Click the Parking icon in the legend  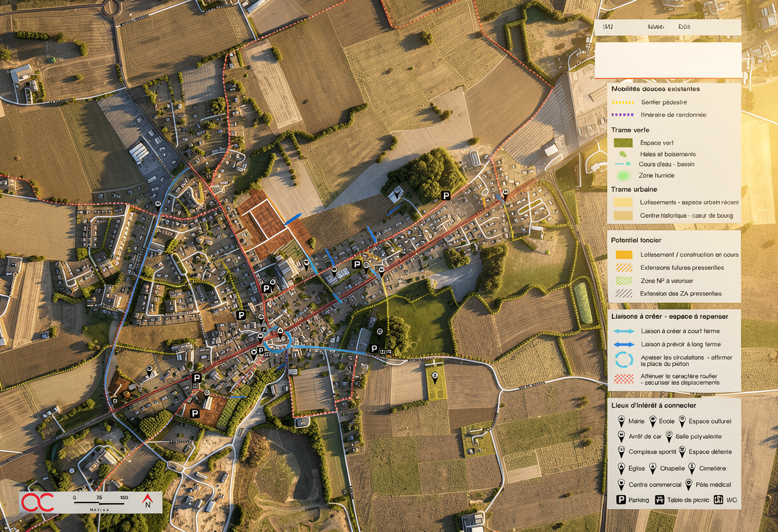click(621, 499)
